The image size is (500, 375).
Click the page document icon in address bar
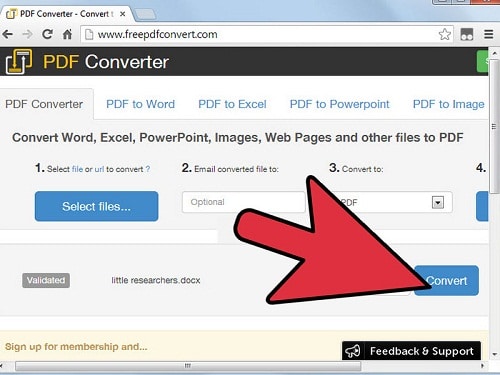[89, 34]
